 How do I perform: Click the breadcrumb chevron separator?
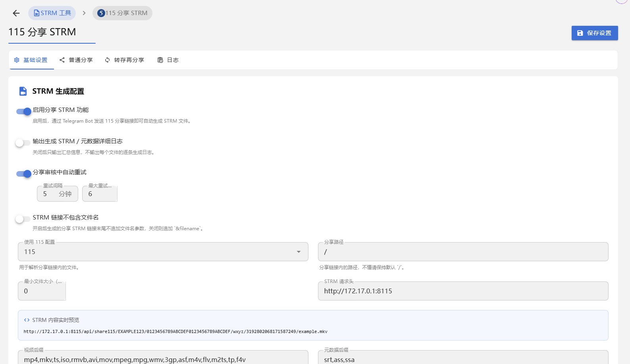[x=84, y=13]
